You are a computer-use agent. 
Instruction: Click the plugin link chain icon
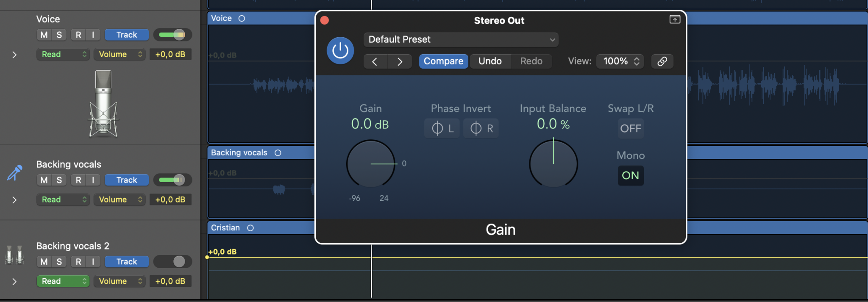click(662, 61)
